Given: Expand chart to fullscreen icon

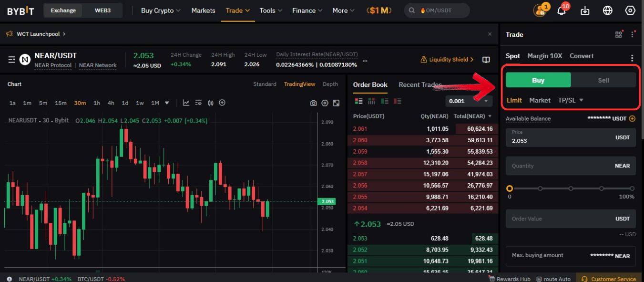Looking at the screenshot, I should 336,103.
